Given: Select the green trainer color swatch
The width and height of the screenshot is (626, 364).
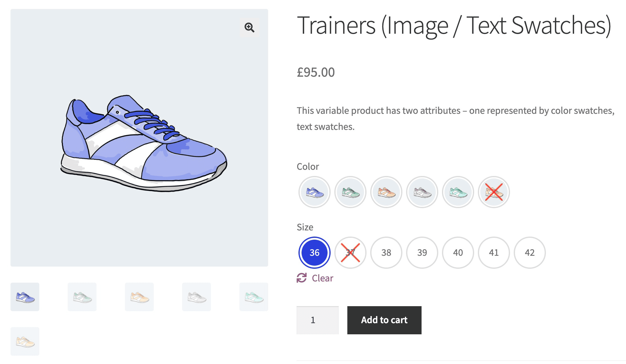Looking at the screenshot, I should click(350, 192).
